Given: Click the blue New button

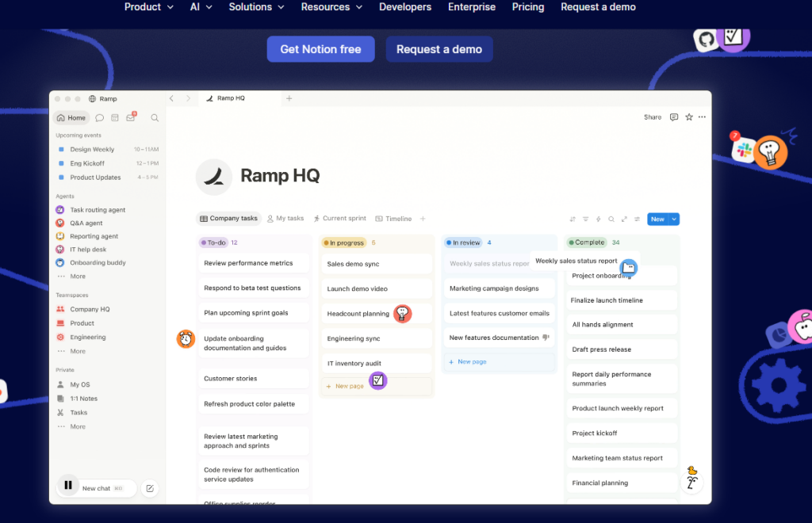Looking at the screenshot, I should pos(657,220).
